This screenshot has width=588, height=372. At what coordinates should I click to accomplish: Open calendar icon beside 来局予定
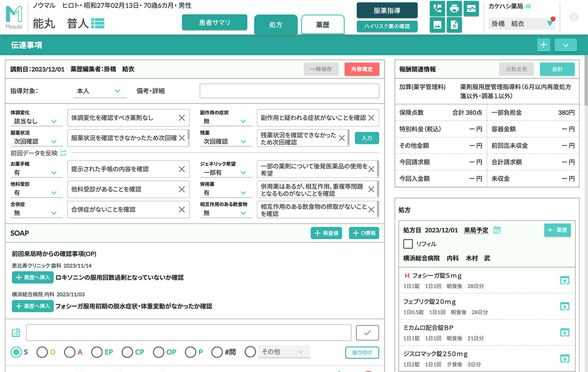click(x=497, y=230)
